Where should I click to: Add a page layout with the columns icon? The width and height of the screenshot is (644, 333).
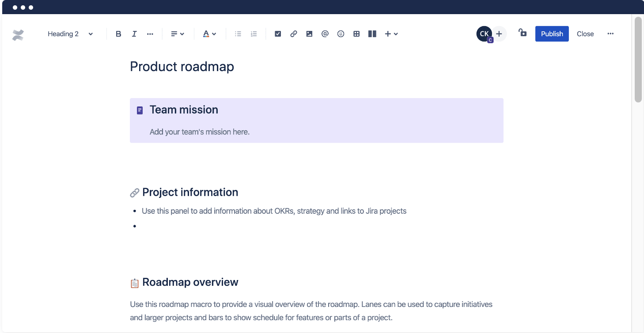point(372,34)
